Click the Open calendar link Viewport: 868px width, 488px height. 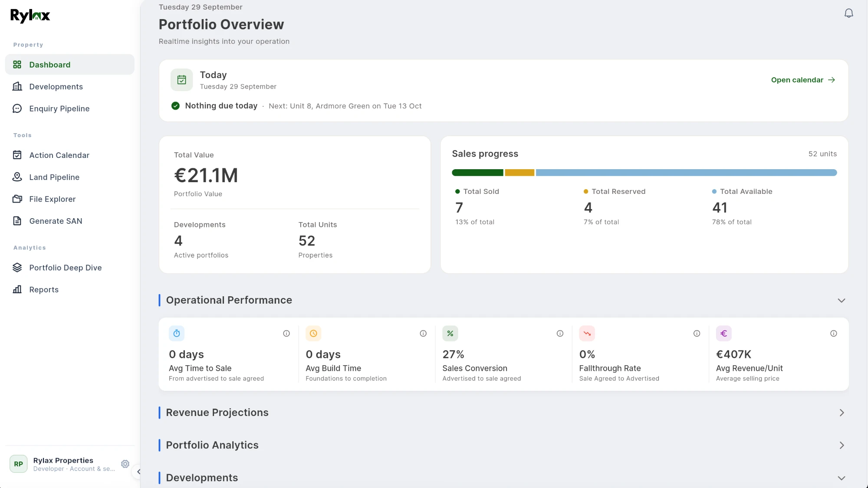(803, 80)
